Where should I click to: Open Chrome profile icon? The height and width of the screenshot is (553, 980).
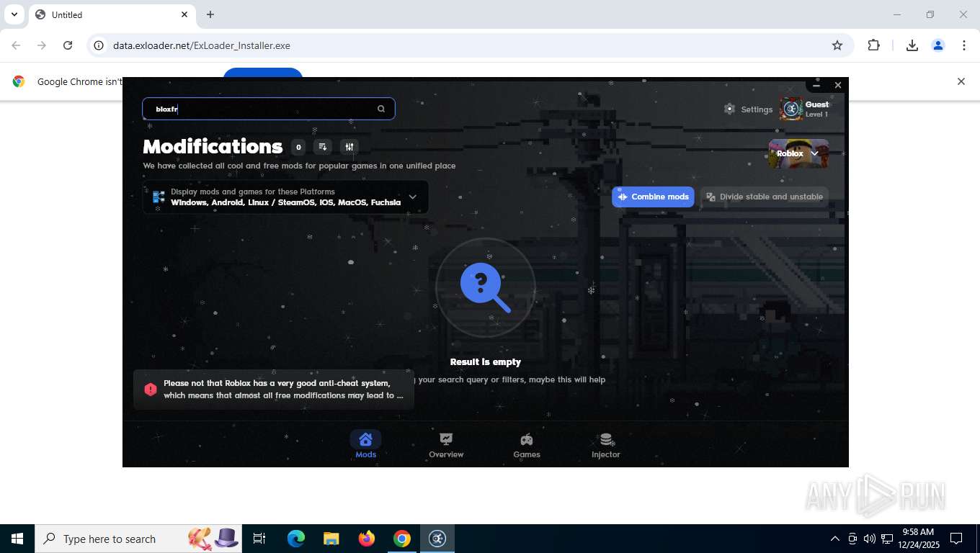click(x=938, y=45)
